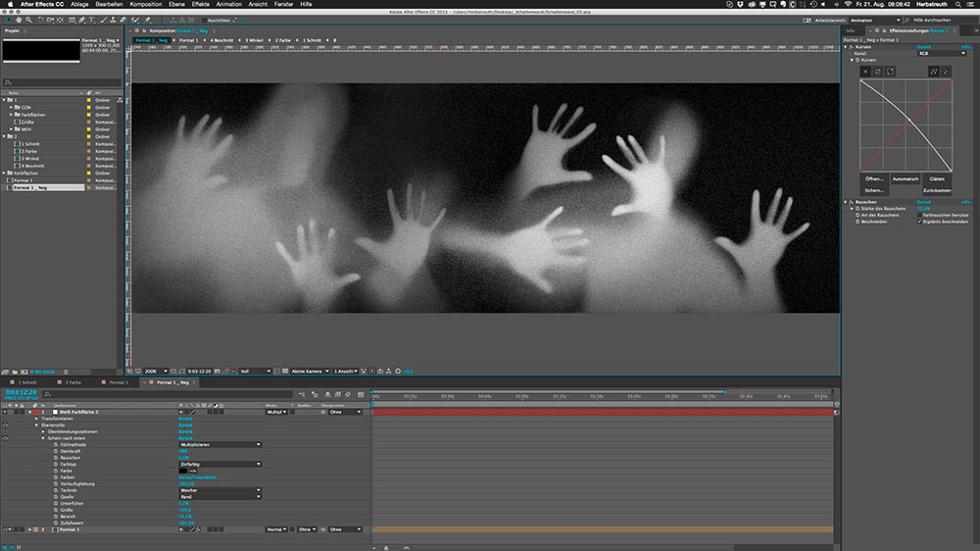The width and height of the screenshot is (980, 551).
Task: Enable Farbrauschen benutze checkbox
Action: coord(919,215)
